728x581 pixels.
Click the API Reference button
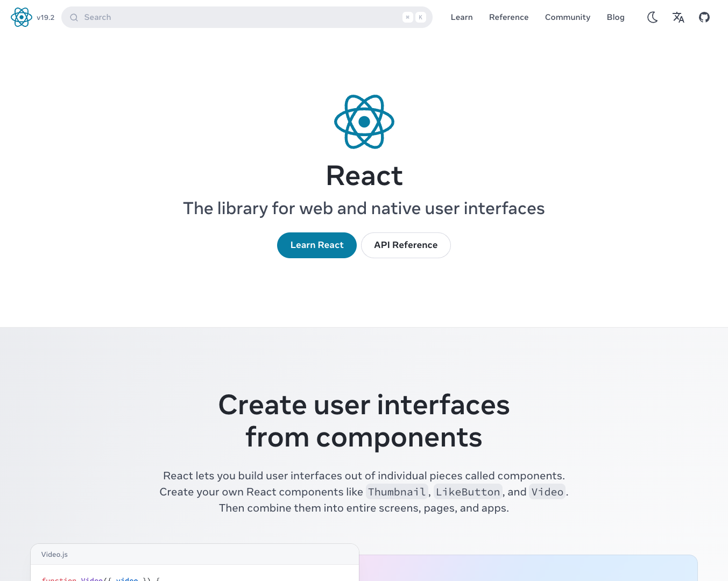coord(406,245)
